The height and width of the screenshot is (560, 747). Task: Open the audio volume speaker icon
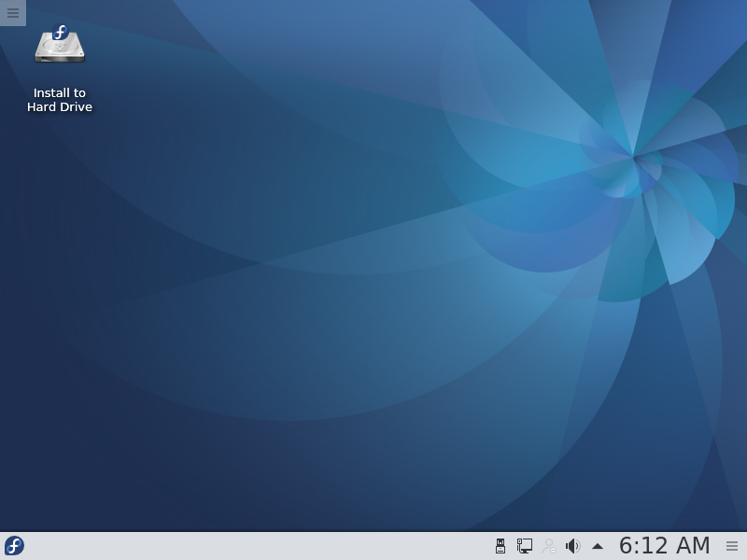pyautogui.click(x=572, y=546)
